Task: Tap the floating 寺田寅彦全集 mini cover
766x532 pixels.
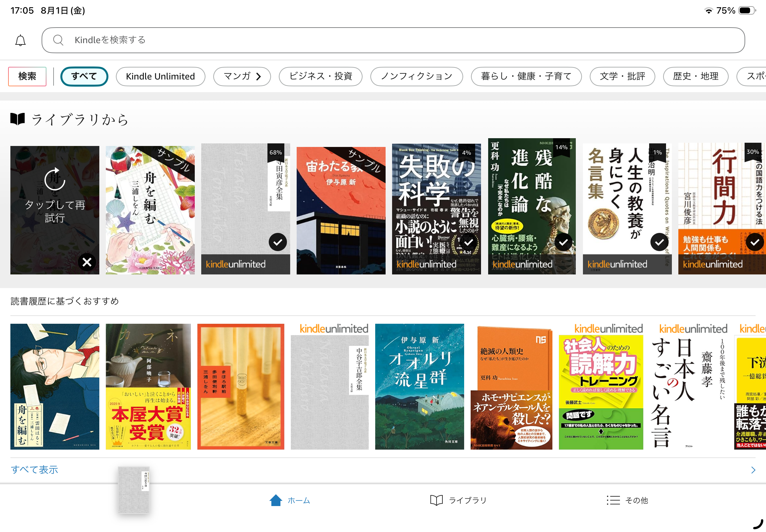Action: (x=134, y=490)
